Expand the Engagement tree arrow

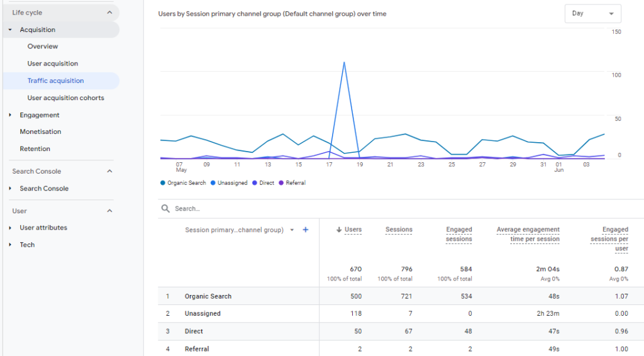[10, 115]
